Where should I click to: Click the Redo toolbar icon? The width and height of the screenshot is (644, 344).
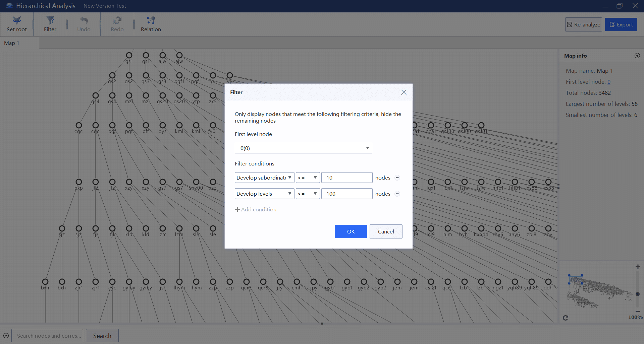[x=117, y=24]
